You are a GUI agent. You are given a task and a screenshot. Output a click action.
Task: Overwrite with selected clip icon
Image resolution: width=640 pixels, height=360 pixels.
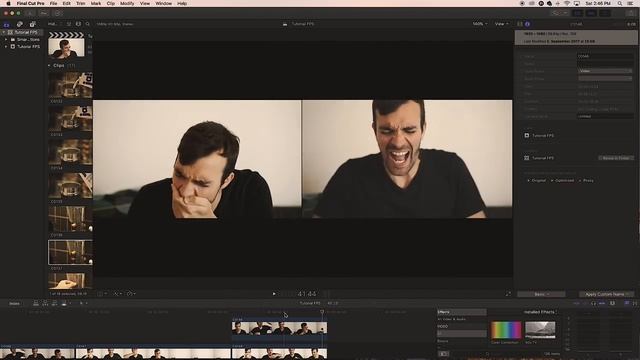pos(64,303)
